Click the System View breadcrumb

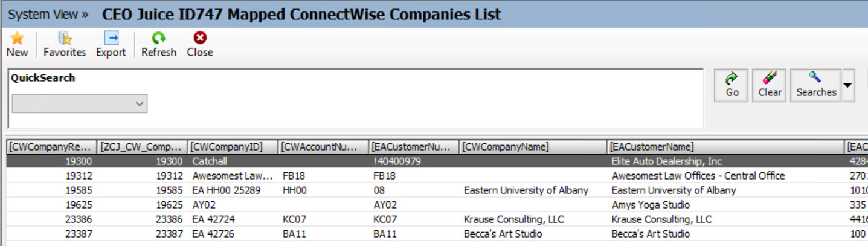(x=48, y=14)
